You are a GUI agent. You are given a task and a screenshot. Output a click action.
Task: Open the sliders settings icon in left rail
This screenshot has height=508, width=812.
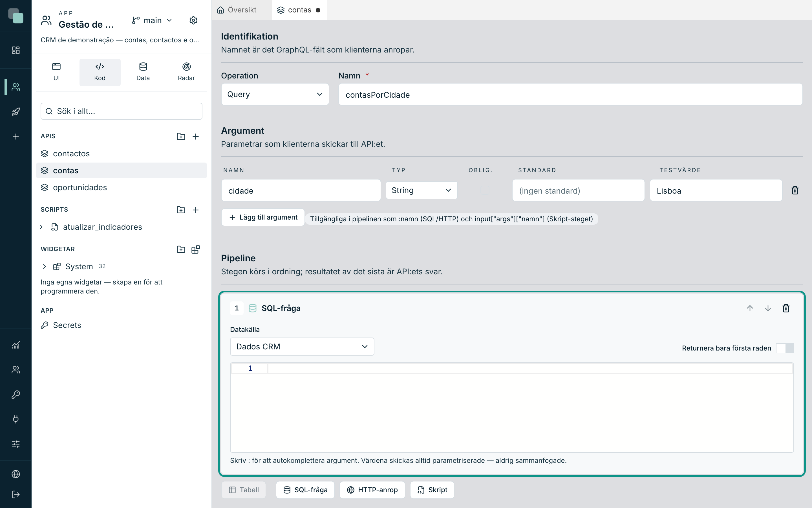[x=16, y=444]
